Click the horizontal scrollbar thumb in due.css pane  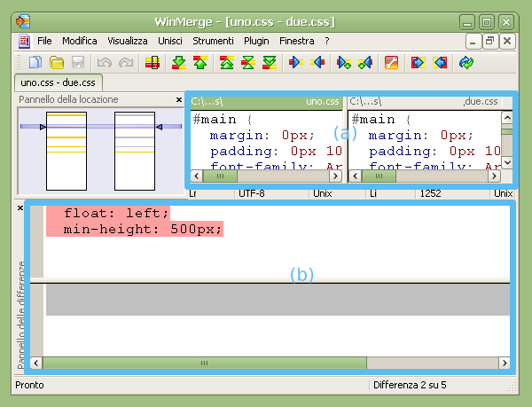(x=379, y=176)
